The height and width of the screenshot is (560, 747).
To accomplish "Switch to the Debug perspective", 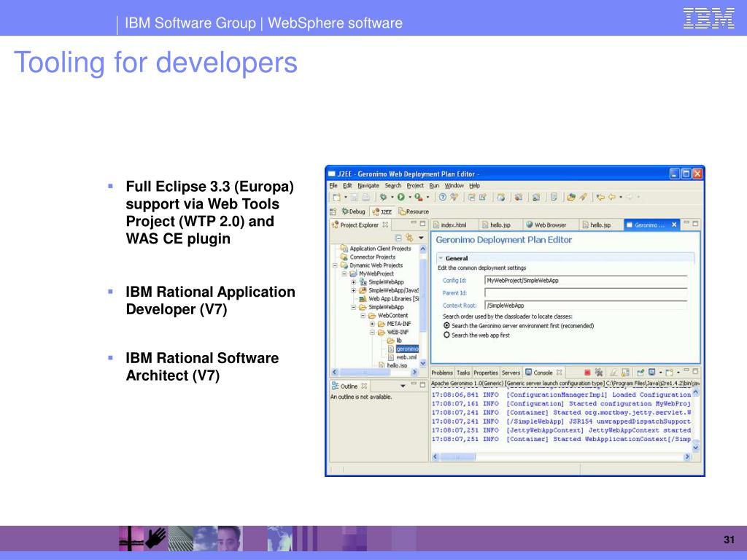I will point(353,211).
